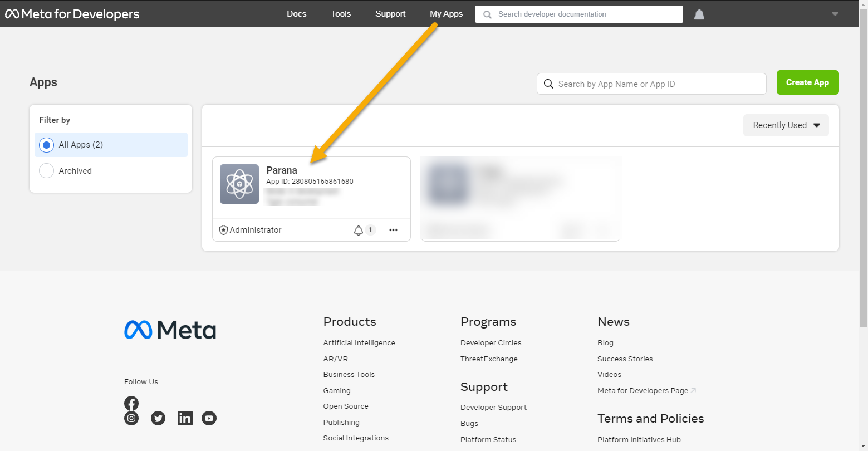
Task: Open the account dropdown arrow in the top right
Action: (835, 14)
